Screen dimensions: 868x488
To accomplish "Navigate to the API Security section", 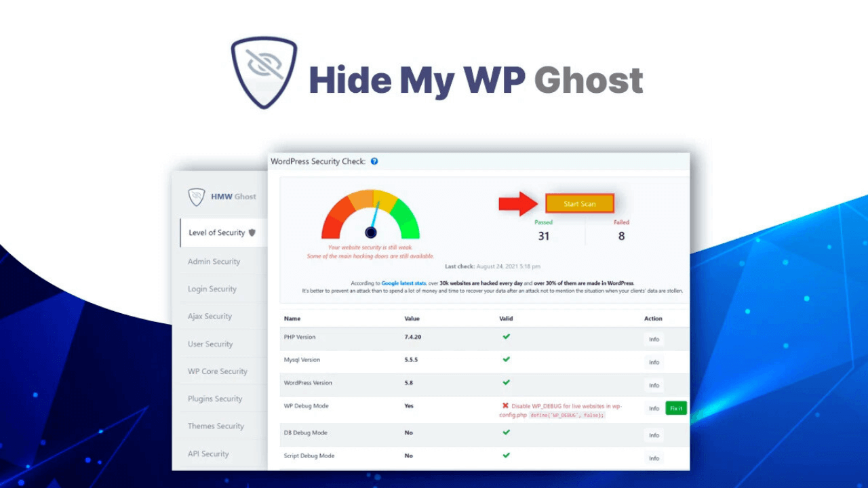I will [208, 454].
